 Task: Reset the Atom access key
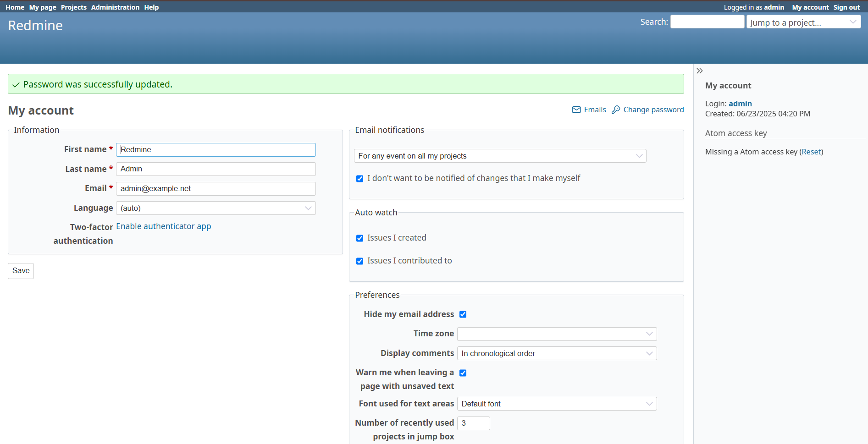click(x=811, y=152)
